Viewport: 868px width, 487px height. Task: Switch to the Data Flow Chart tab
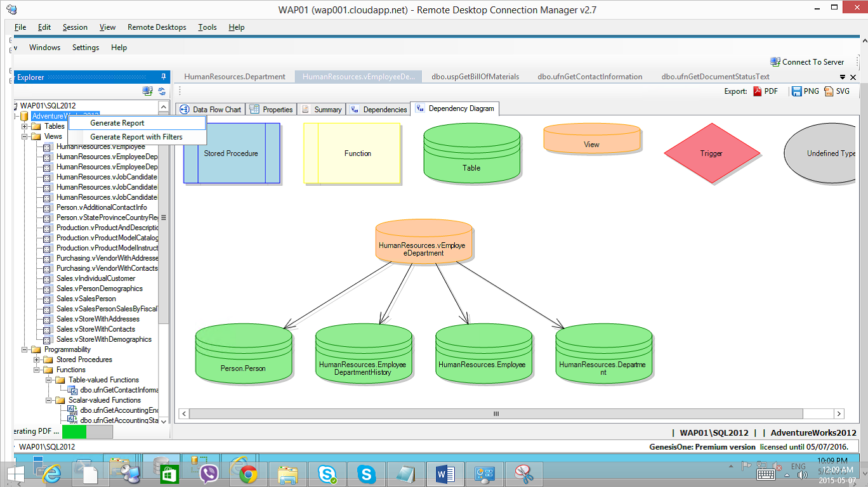point(211,109)
